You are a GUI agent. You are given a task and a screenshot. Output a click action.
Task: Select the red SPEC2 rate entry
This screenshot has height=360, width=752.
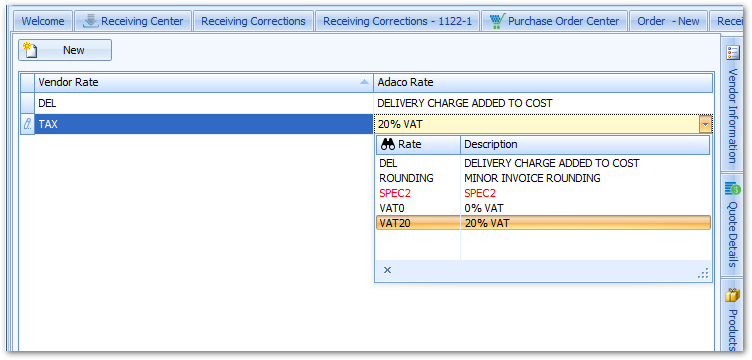[x=543, y=193]
